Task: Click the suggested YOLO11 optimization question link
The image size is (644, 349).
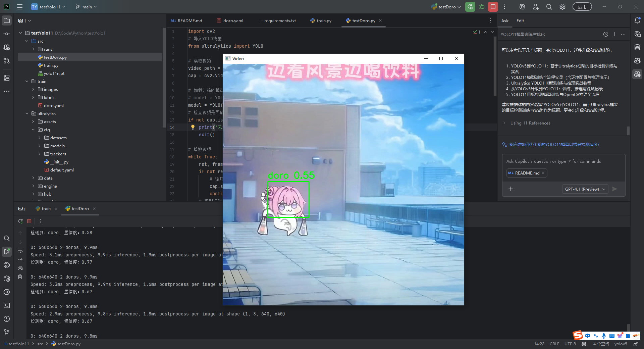Action: click(554, 145)
